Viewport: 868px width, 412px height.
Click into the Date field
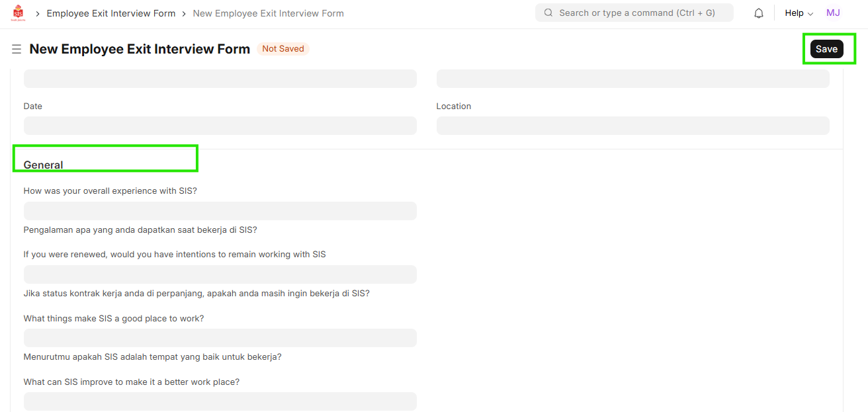pos(220,126)
